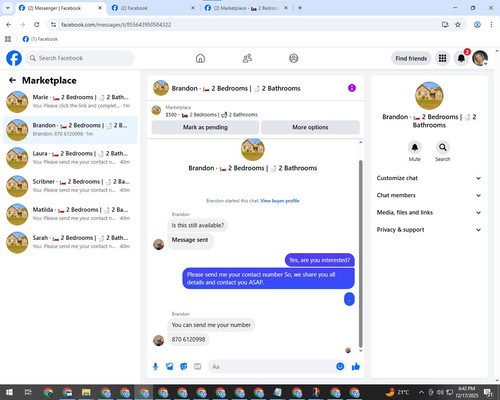Expand the Privacy & support section
This screenshot has height=400, width=500.
point(429,230)
